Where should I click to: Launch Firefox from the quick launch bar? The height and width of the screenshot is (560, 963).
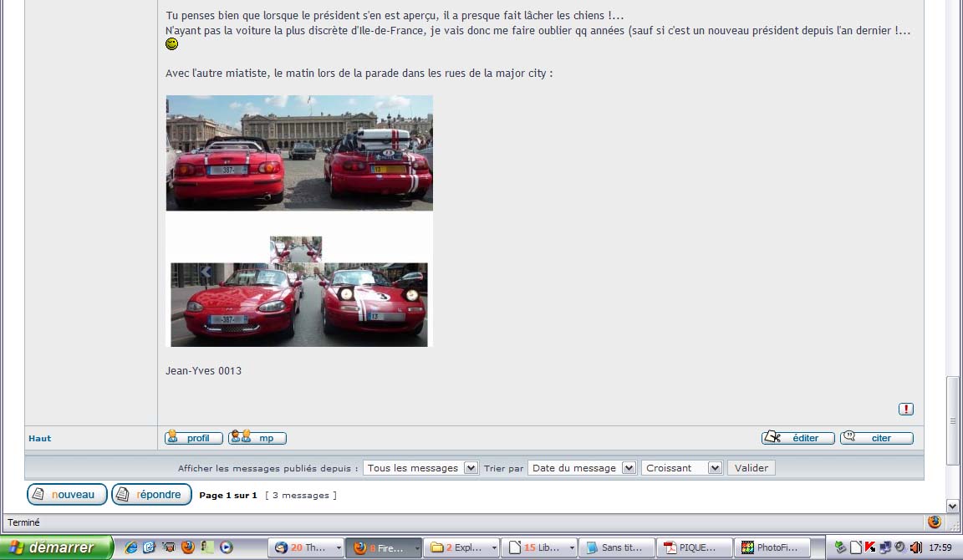coord(188,547)
